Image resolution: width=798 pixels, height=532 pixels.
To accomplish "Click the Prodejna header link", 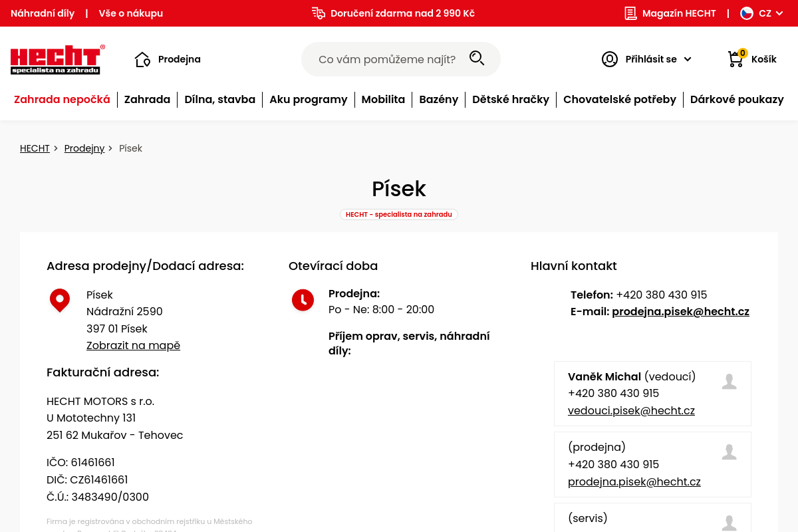I will click(180, 59).
